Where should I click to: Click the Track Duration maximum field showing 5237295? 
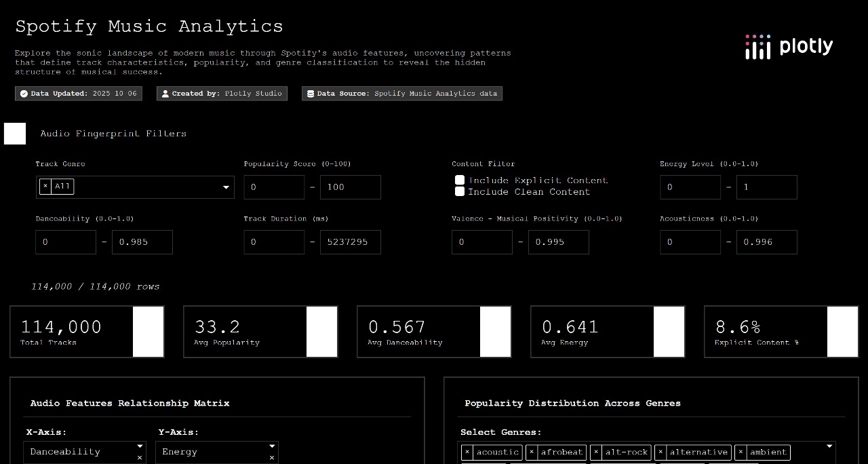click(x=351, y=242)
